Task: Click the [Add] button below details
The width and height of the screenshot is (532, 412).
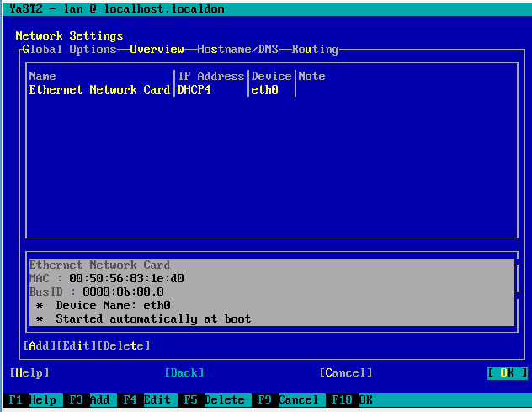Action: click(x=40, y=345)
